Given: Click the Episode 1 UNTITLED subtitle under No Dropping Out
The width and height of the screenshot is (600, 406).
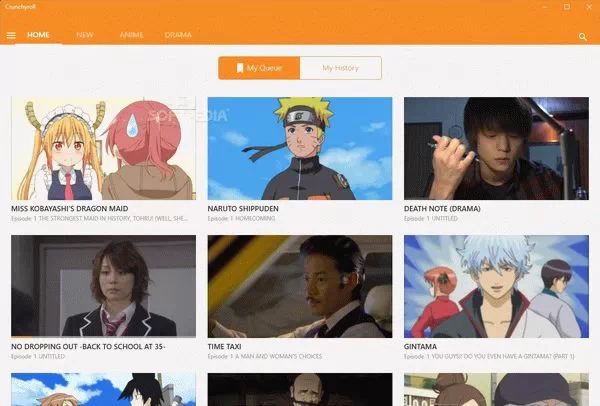Looking at the screenshot, I should (38, 356).
